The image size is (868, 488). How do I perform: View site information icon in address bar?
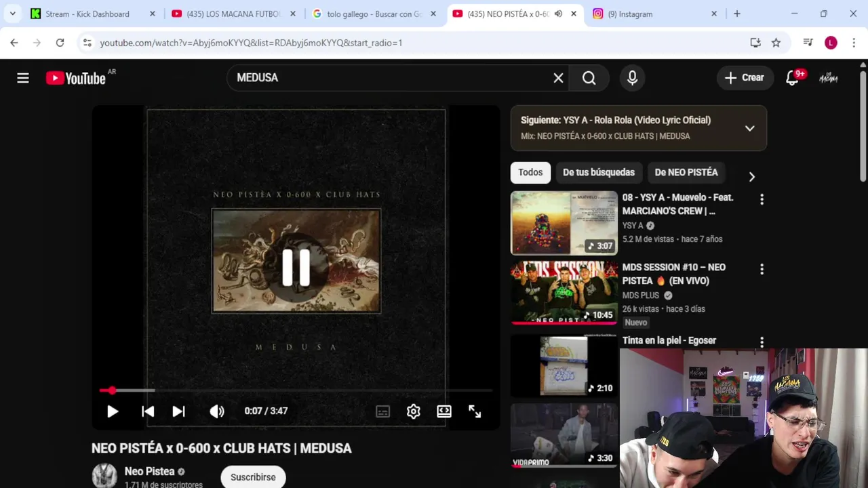pos(87,43)
